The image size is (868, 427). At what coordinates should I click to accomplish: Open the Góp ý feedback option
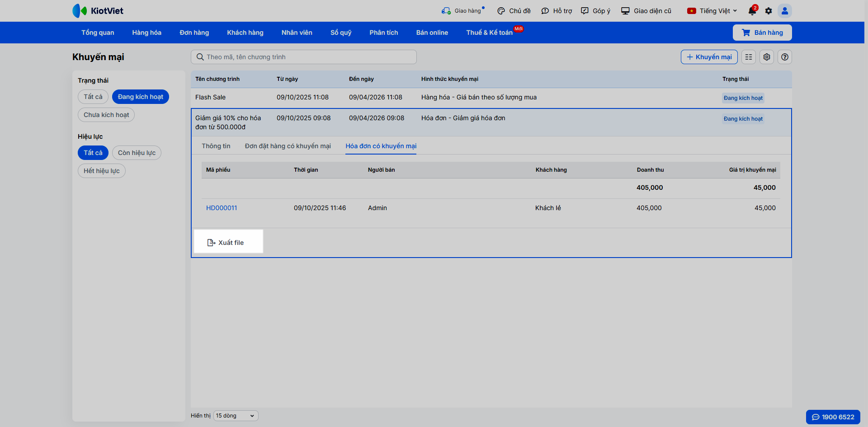595,11
